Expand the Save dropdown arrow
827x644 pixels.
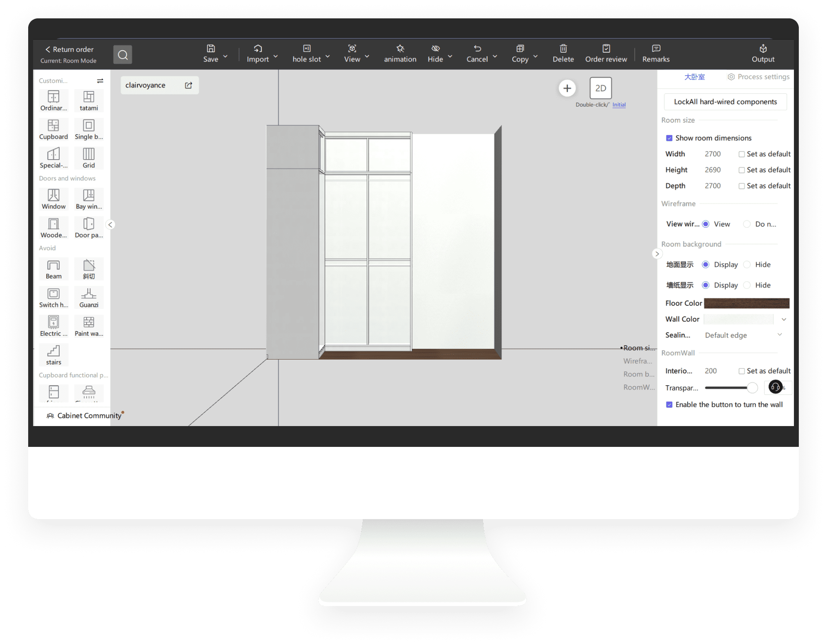click(x=225, y=56)
